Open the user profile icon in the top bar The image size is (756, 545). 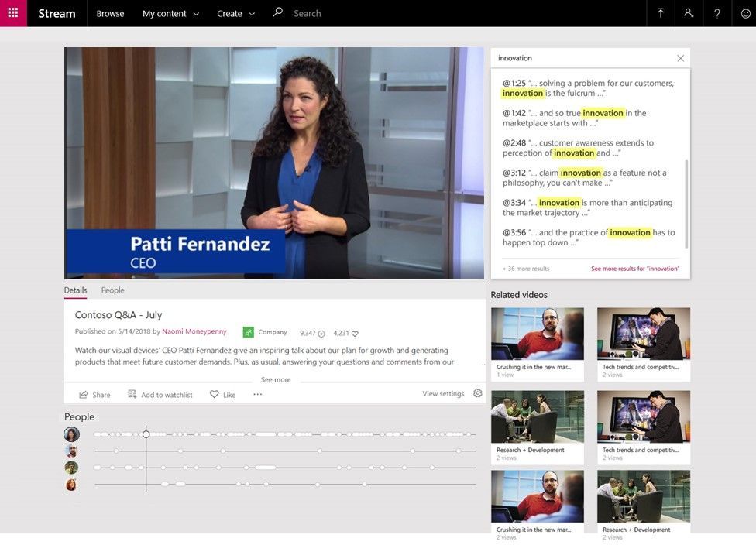tap(689, 13)
